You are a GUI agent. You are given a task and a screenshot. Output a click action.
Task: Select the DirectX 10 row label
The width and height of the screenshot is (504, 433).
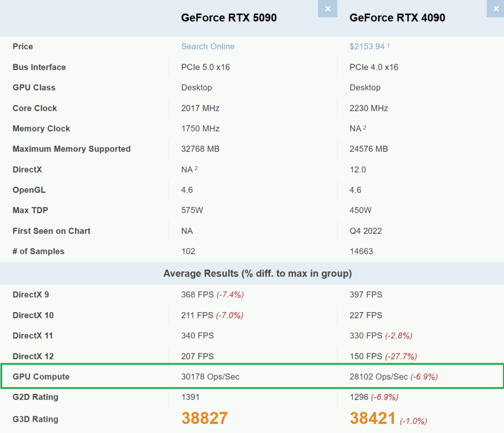33,315
